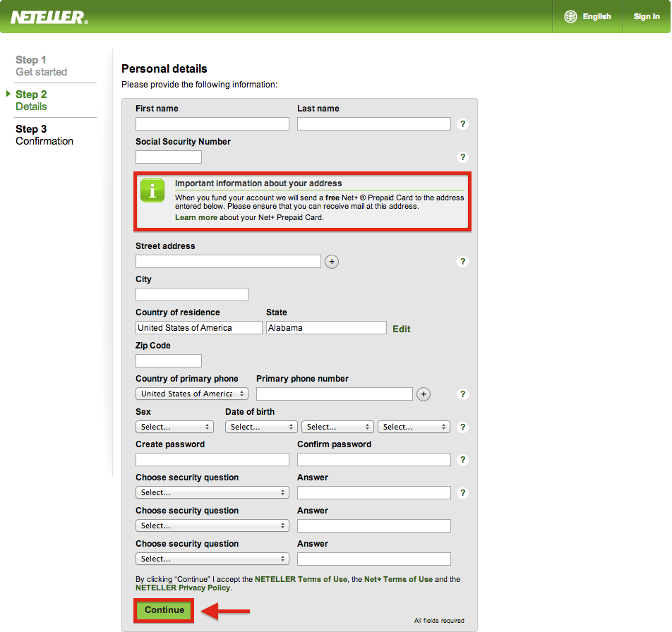The width and height of the screenshot is (672, 632).
Task: Click Country of residence field
Action: pyautogui.click(x=199, y=327)
